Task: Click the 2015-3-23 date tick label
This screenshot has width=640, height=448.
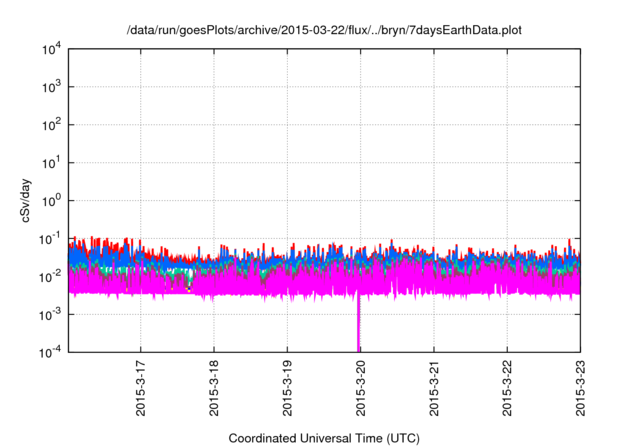Action: [x=580, y=388]
